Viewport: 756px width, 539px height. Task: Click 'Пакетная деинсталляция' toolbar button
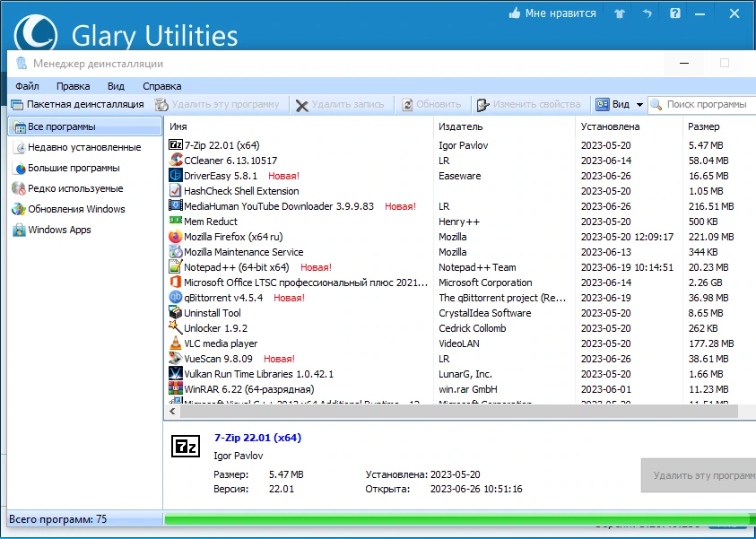tap(78, 104)
